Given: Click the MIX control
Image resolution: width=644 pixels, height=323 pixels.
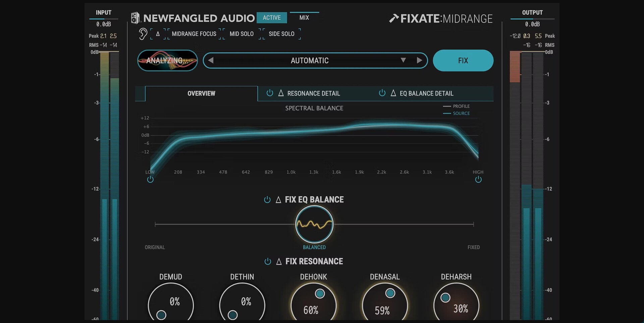Looking at the screenshot, I should tap(304, 18).
